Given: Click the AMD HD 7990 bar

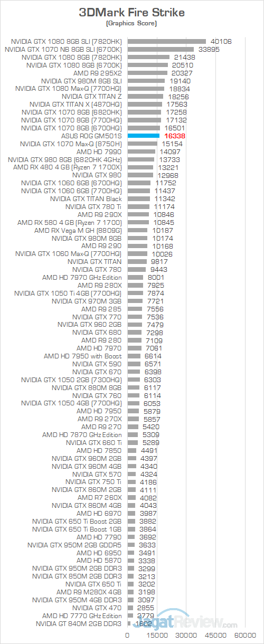Looking at the screenshot, I should point(141,151).
